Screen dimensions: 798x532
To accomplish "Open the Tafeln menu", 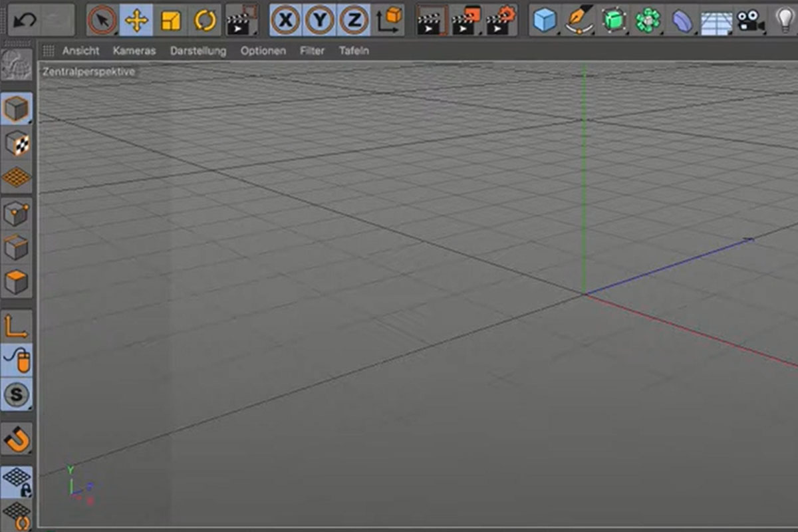I will click(x=354, y=51).
